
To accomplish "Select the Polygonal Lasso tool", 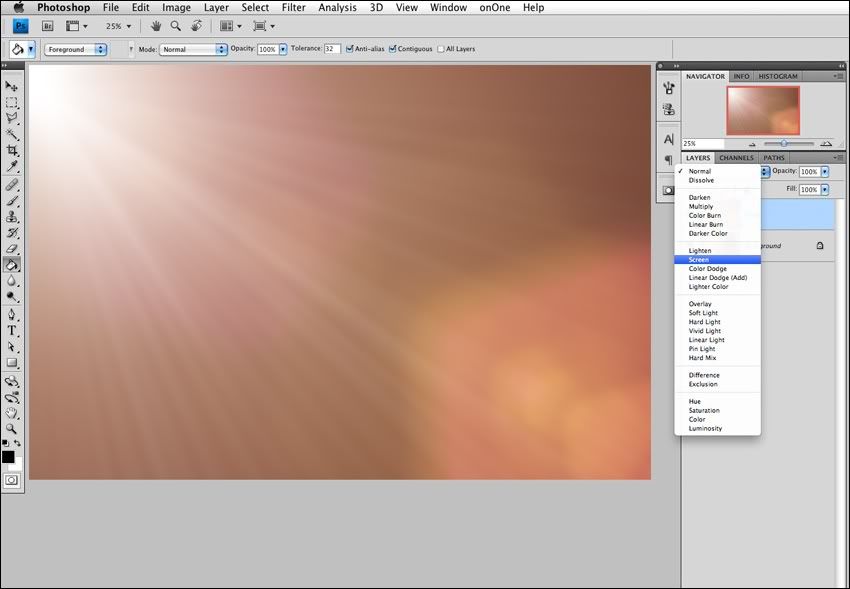I will 11,118.
